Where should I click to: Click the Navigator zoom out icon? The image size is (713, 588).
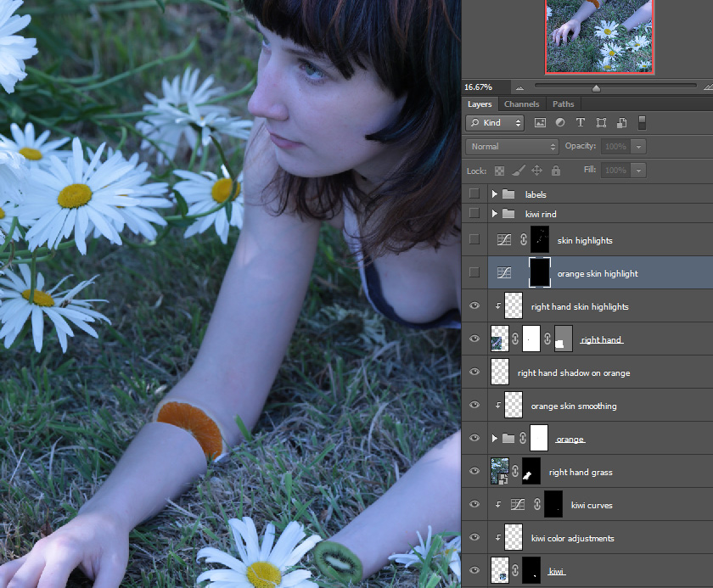coord(519,87)
